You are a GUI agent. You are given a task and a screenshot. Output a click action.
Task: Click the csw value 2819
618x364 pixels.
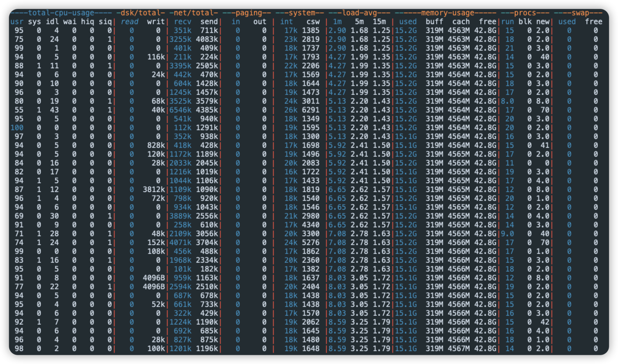coord(311,39)
